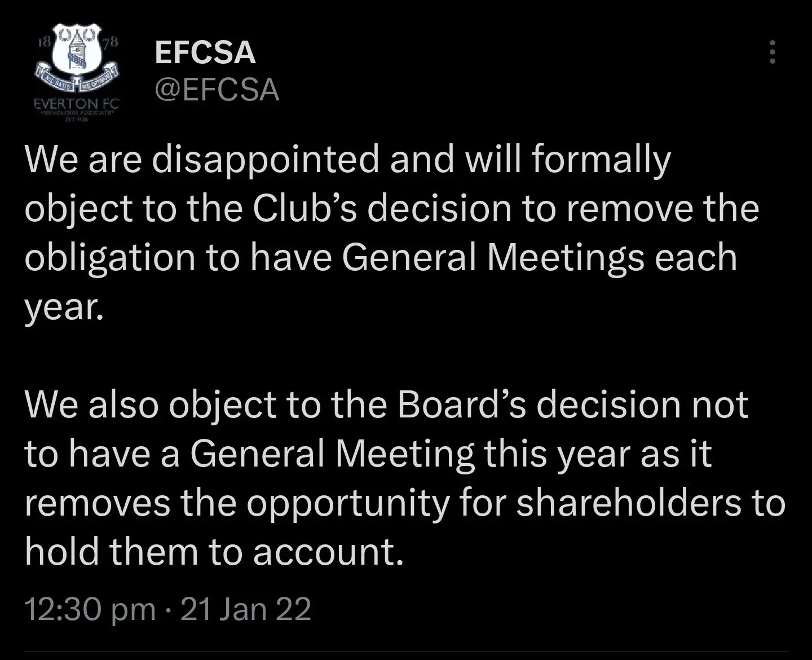This screenshot has height=660, width=812.
Task: Click the word "shareholders" in the tweet
Action: (x=628, y=503)
